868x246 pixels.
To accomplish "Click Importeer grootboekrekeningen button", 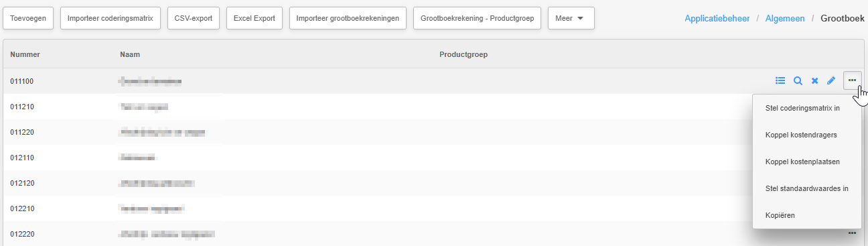I will click(x=348, y=19).
